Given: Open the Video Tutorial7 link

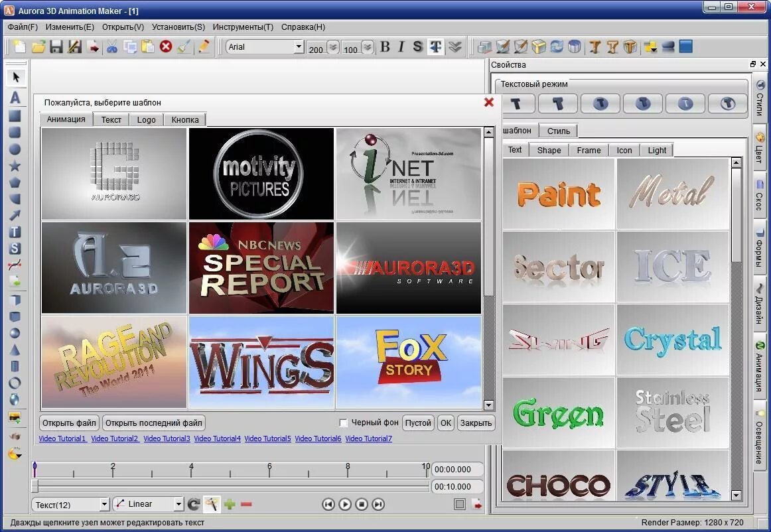Looking at the screenshot, I should 368,438.
